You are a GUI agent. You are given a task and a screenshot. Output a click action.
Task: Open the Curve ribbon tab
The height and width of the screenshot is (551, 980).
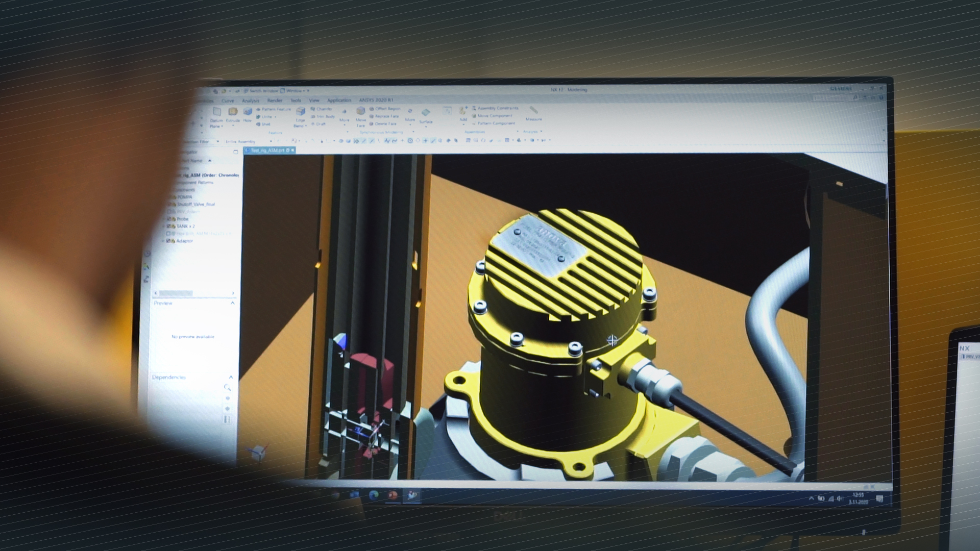228,101
